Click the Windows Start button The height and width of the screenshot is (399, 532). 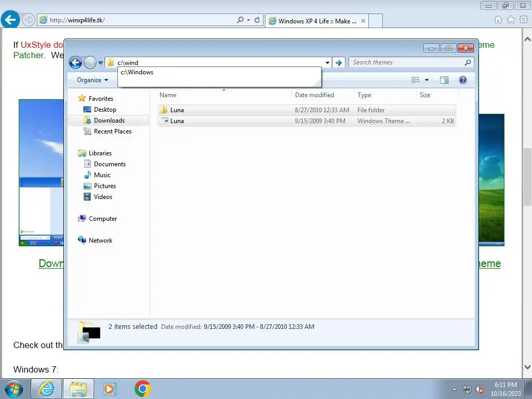14,389
